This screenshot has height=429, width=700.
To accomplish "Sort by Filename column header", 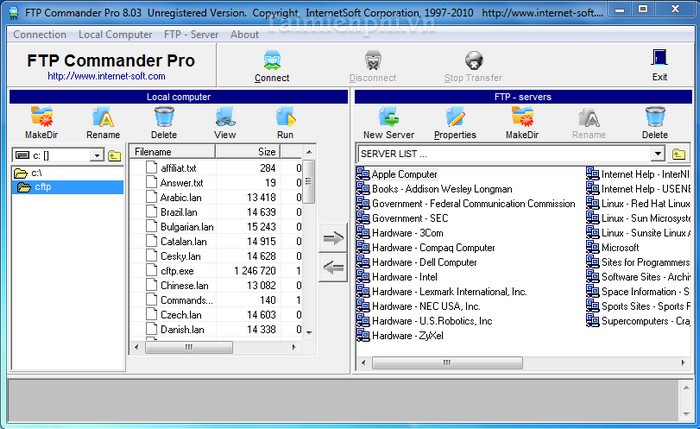I will tap(172, 151).
